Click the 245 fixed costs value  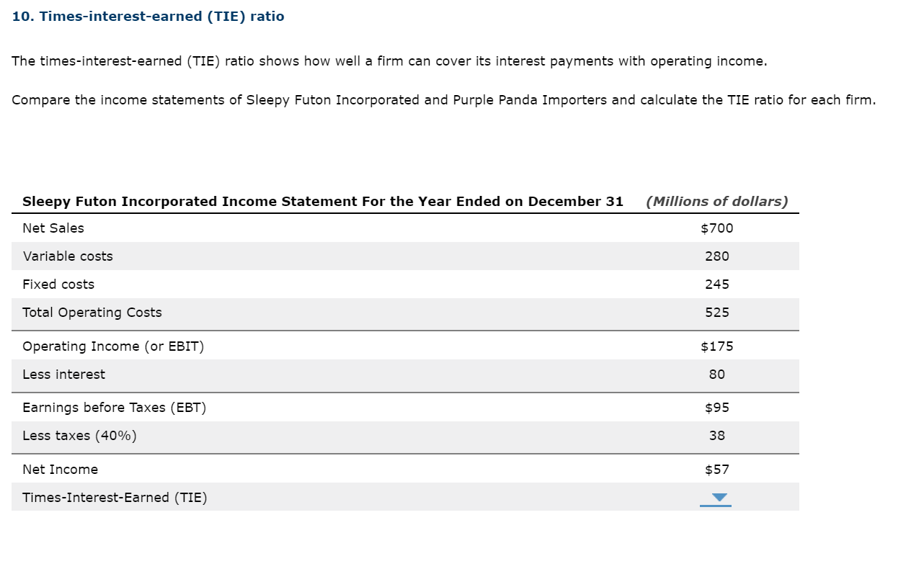[716, 284]
